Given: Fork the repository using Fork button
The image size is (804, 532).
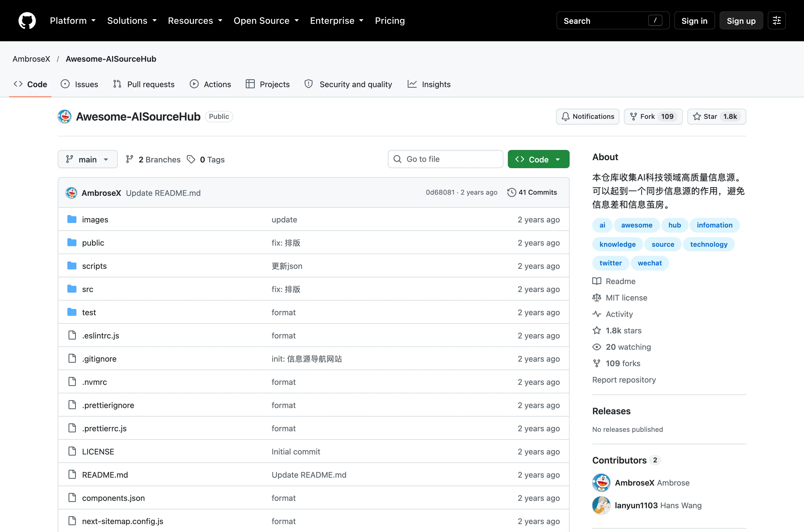Looking at the screenshot, I should (x=653, y=116).
